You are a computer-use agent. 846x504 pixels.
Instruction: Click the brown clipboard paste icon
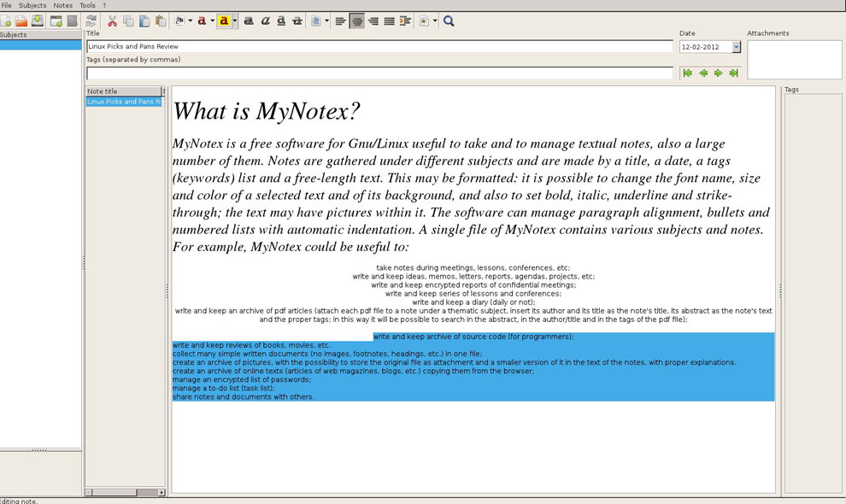161,21
